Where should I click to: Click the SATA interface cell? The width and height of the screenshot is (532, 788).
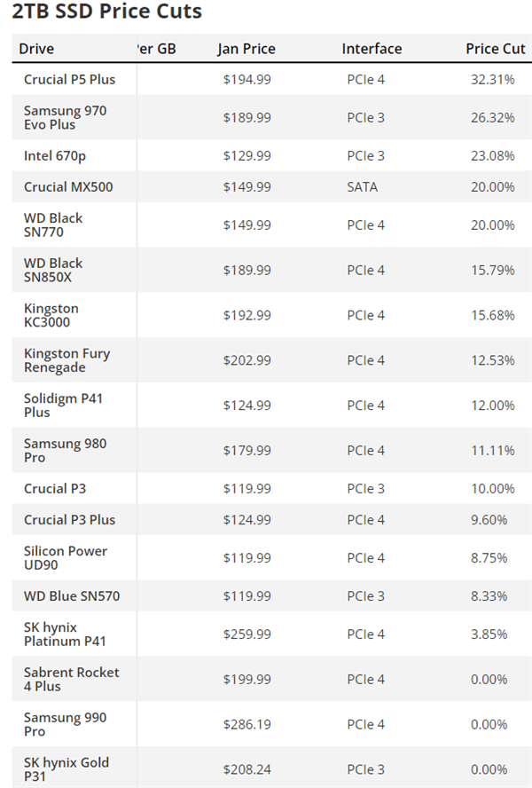click(x=362, y=187)
